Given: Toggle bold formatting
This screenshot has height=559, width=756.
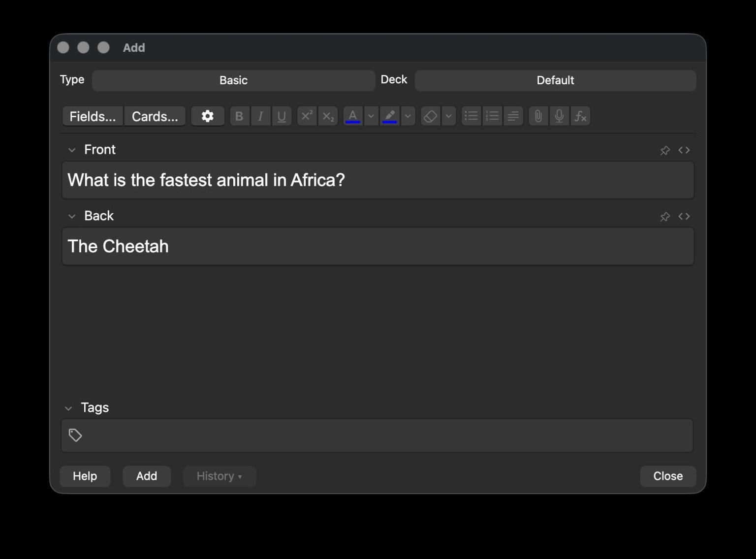Looking at the screenshot, I should coord(239,116).
